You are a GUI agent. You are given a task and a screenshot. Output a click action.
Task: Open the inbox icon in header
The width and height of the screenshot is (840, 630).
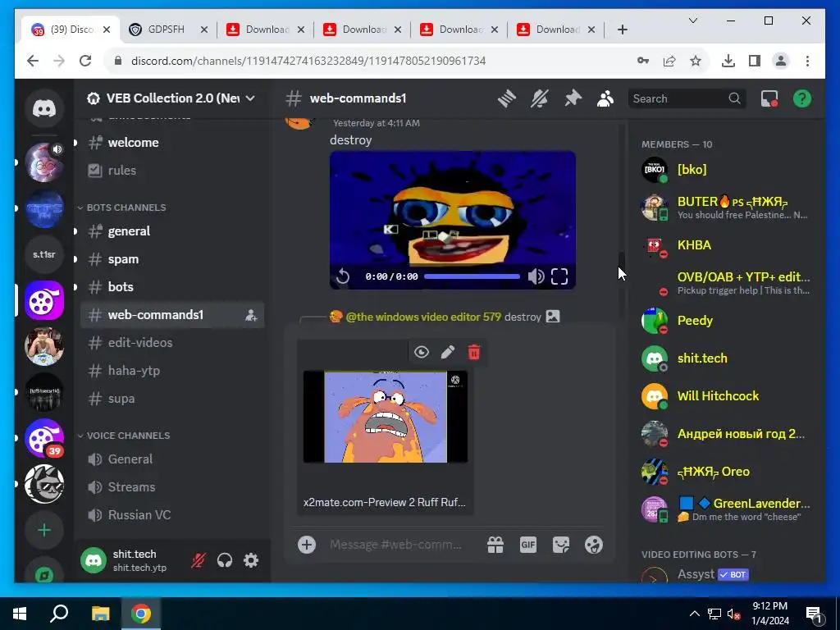pos(769,98)
